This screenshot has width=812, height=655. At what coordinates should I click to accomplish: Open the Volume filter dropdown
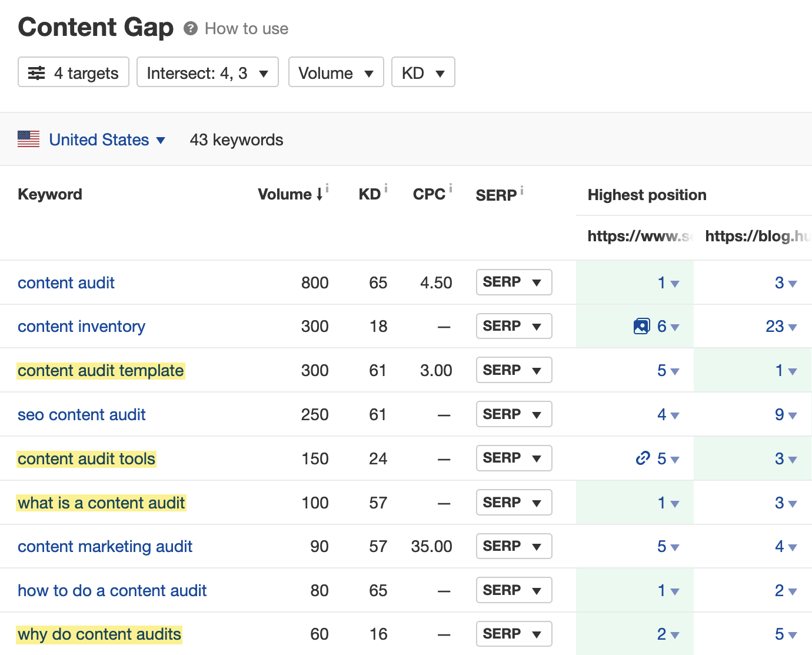tap(335, 72)
